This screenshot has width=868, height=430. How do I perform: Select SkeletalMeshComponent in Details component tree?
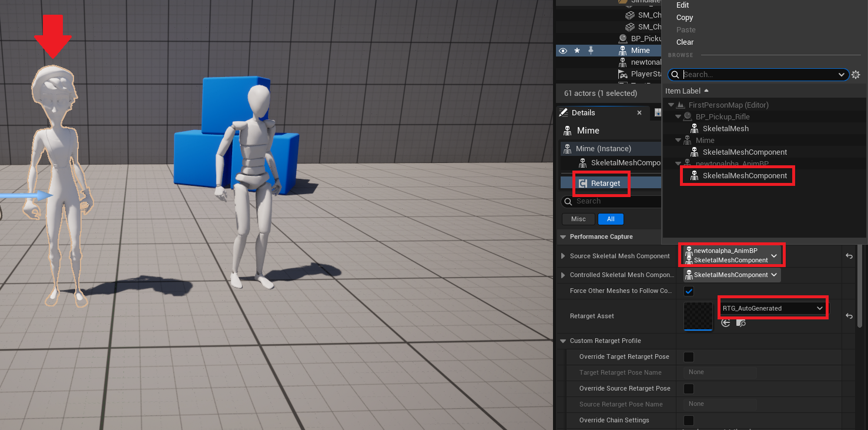pyautogui.click(x=625, y=163)
